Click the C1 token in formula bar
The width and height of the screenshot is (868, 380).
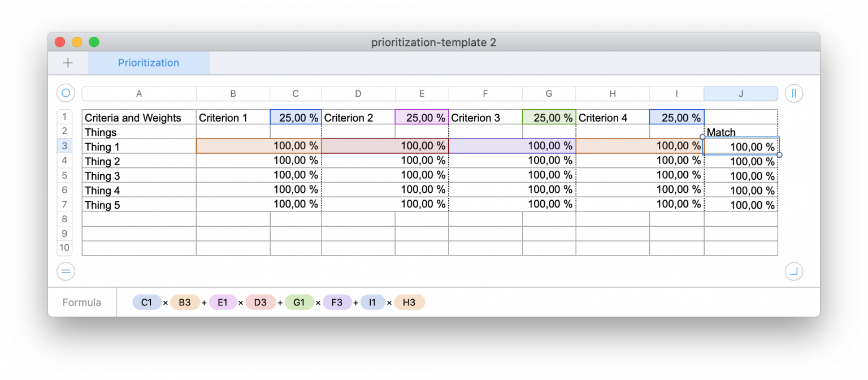coord(147,303)
